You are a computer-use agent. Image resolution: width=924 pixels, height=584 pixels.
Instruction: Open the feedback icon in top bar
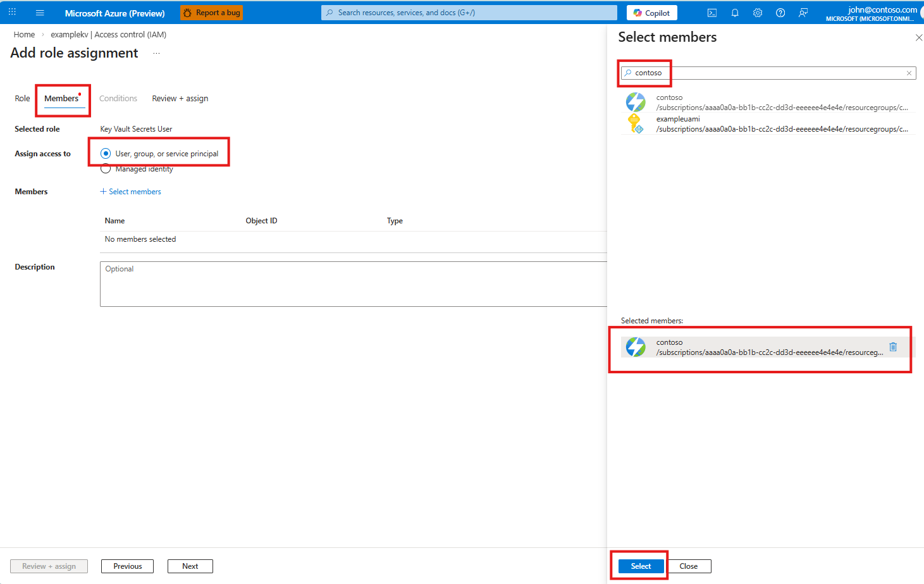tap(803, 13)
